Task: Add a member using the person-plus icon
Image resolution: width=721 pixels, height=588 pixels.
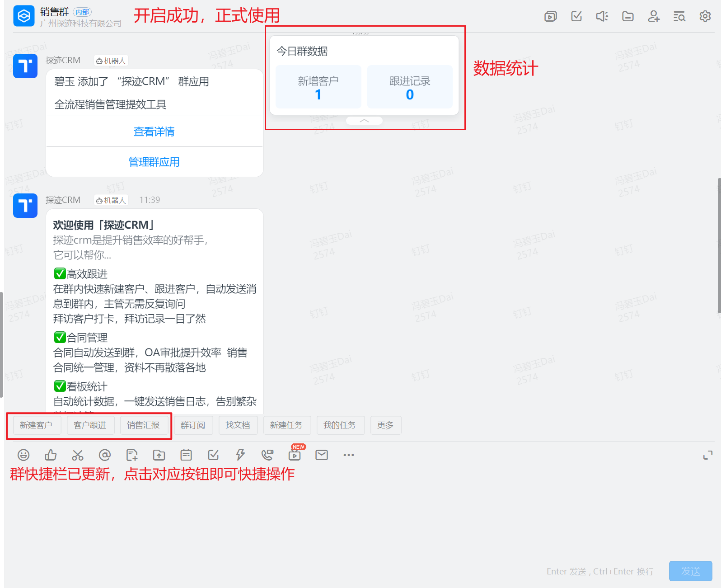Action: click(x=654, y=16)
